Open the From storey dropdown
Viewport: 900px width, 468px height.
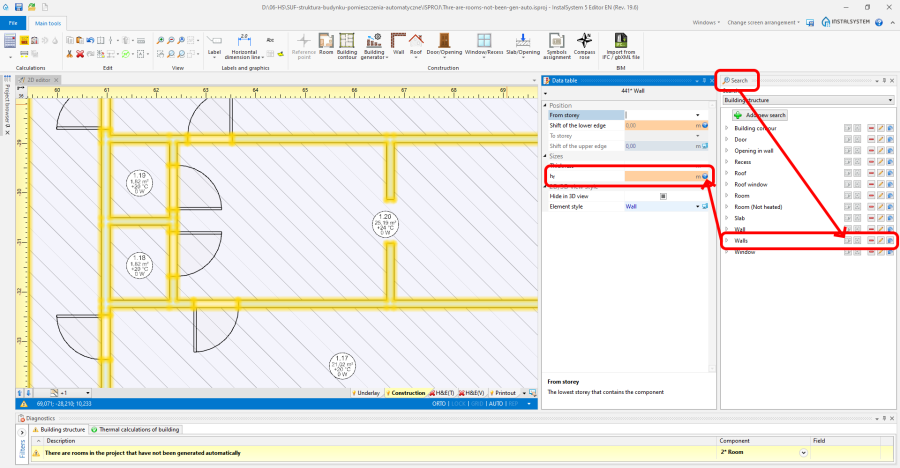[697, 115]
